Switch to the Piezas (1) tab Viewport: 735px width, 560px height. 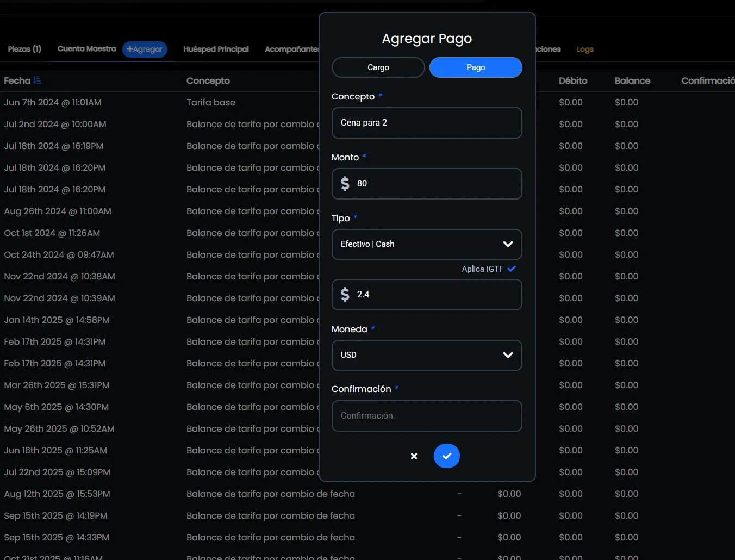pyautogui.click(x=24, y=49)
